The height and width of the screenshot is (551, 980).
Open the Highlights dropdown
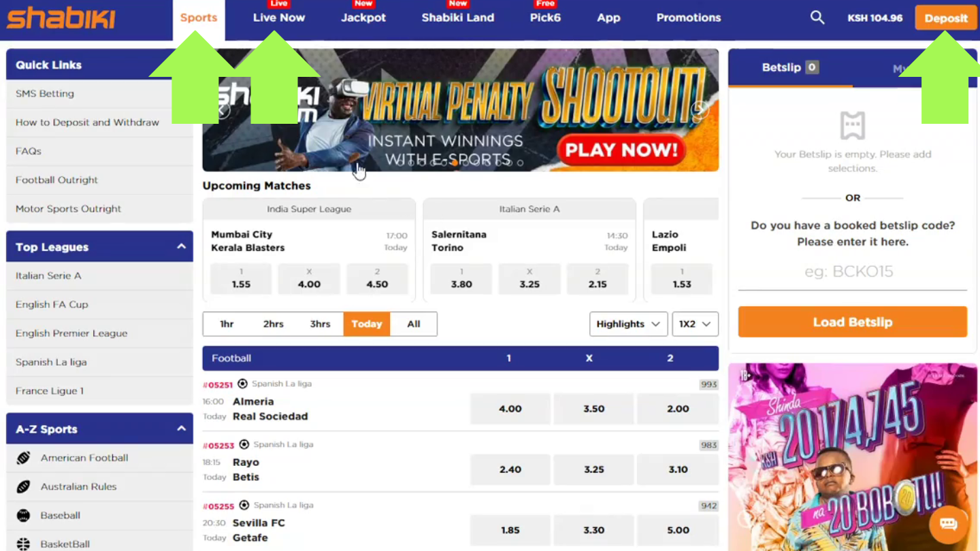point(628,324)
